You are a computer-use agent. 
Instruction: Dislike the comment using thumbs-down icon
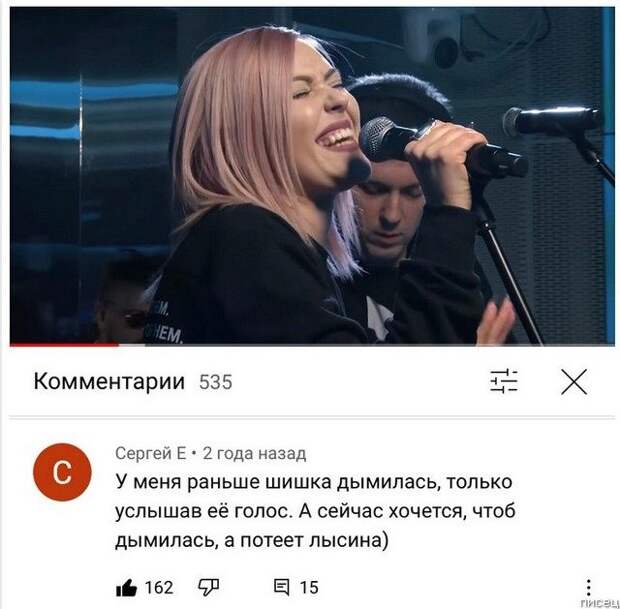click(x=208, y=588)
